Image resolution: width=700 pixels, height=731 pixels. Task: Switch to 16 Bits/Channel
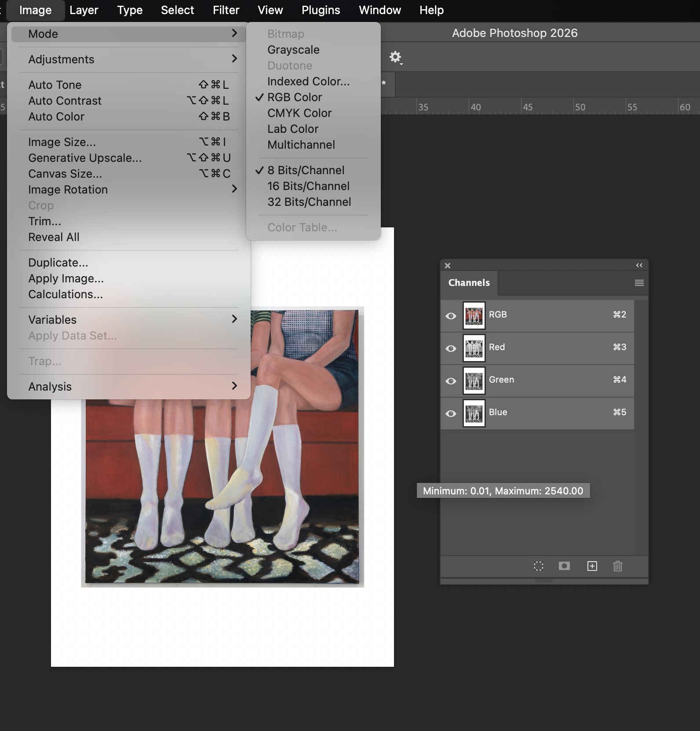click(313, 186)
